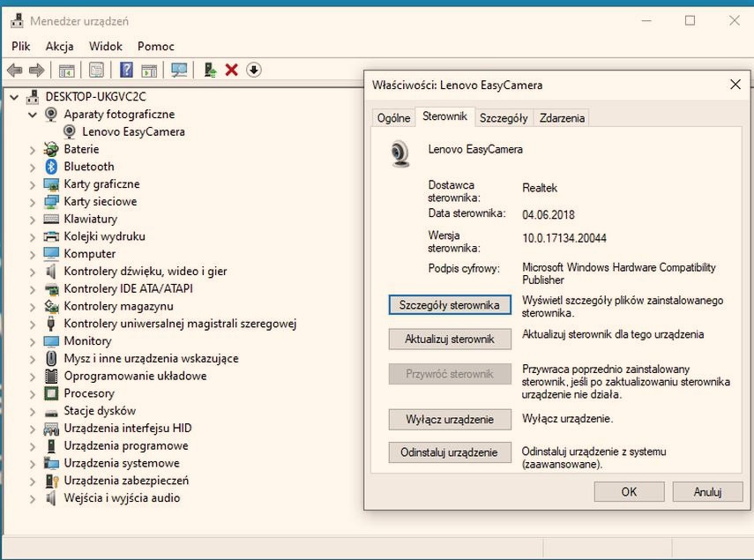This screenshot has height=560, width=754.
Task: Click the Karty sieciowe network adapter icon
Action: [51, 201]
